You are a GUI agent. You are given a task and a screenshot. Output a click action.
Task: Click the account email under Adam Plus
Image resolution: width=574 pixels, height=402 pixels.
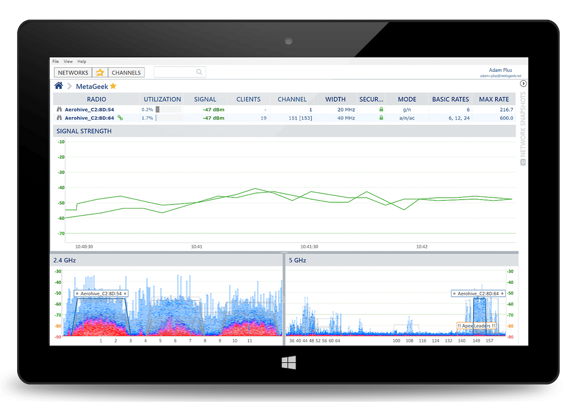tap(500, 76)
